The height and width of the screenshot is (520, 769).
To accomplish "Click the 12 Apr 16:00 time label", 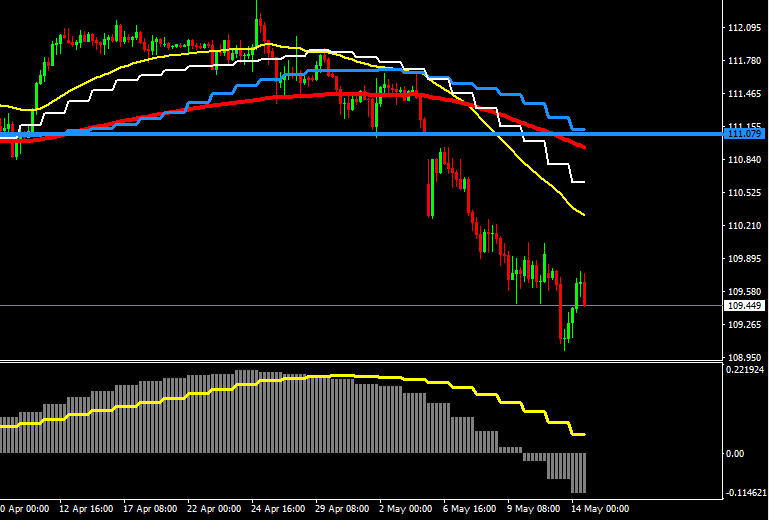I will [x=86, y=509].
